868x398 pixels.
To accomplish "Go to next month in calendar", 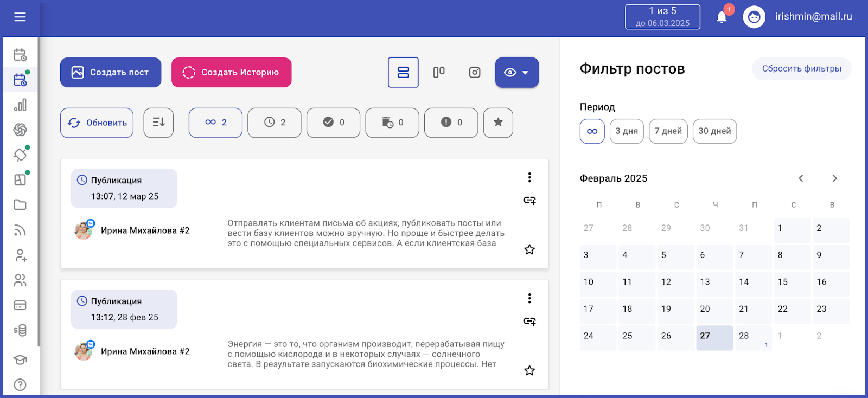I will click(834, 178).
